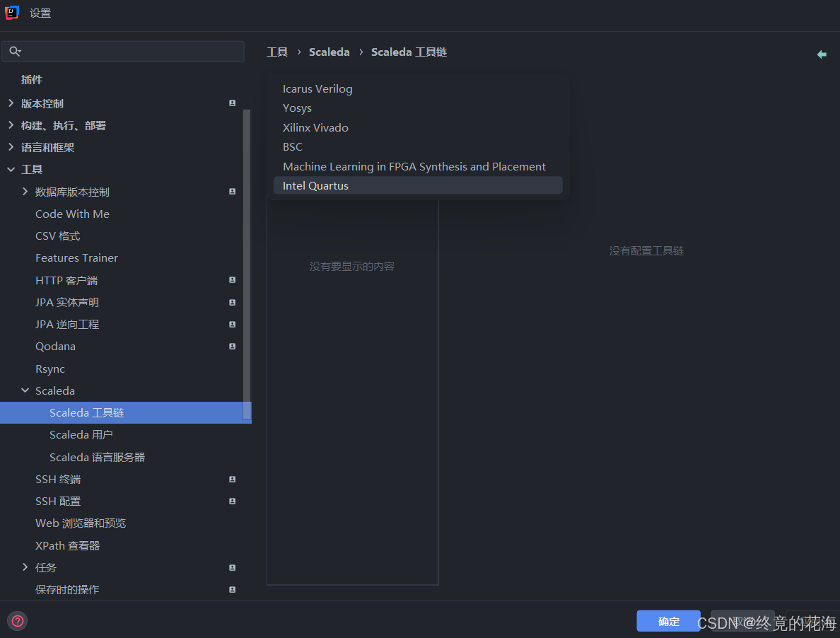Open Web 浏览器和预览 settings
840x638 pixels.
[81, 523]
